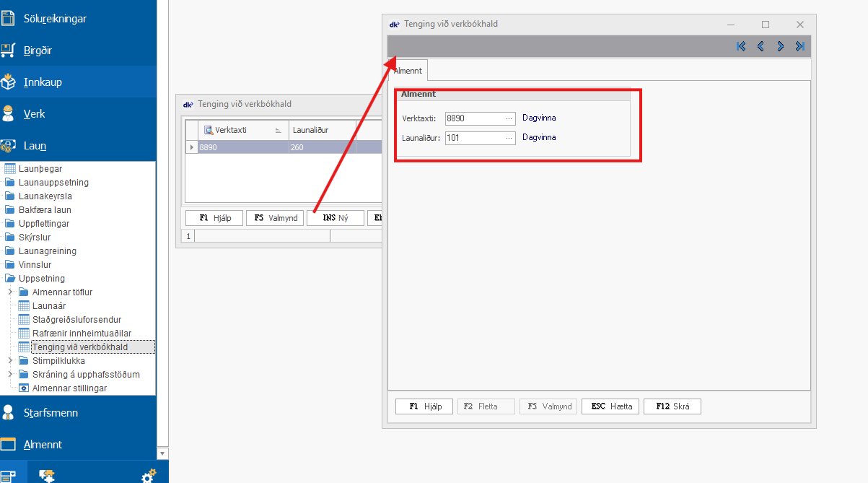Go to the previous record arrow
Image resolution: width=868 pixels, height=483 pixels.
tap(760, 46)
